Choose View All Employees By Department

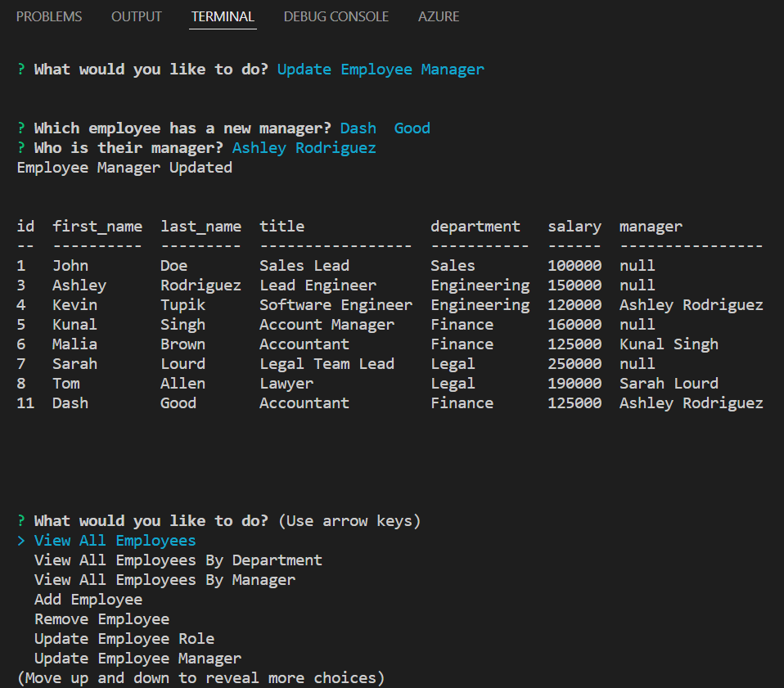click(178, 560)
